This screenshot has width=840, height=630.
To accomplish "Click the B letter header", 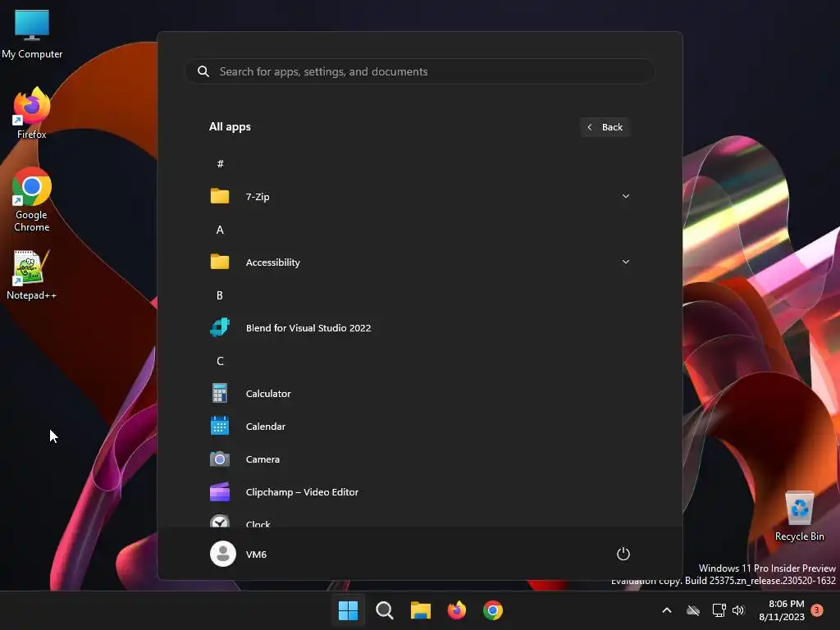I will pyautogui.click(x=220, y=295).
